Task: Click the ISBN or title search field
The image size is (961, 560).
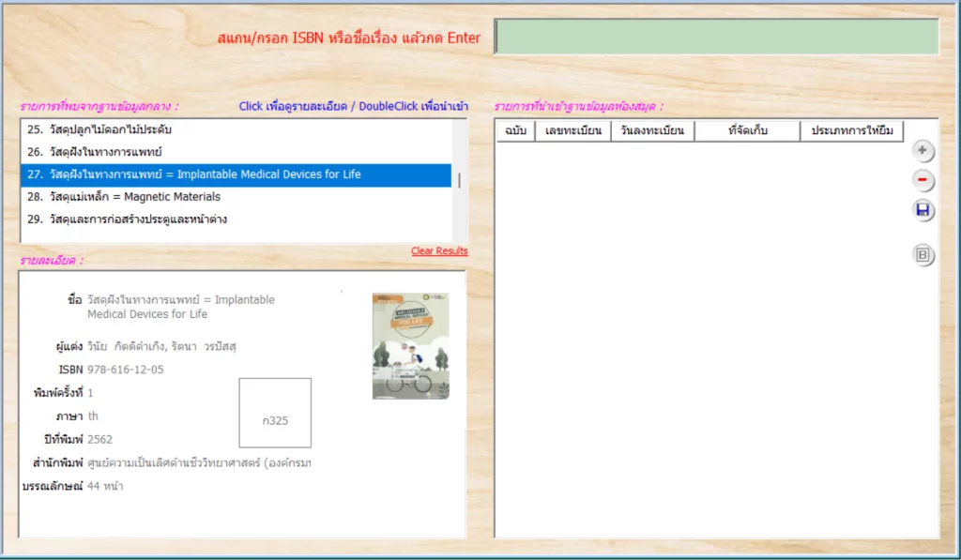Action: click(716, 38)
